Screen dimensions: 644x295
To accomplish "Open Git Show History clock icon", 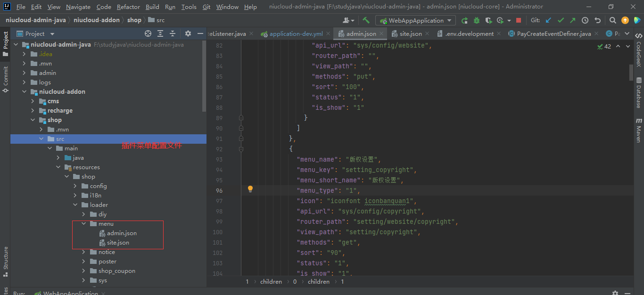I will click(x=585, y=20).
